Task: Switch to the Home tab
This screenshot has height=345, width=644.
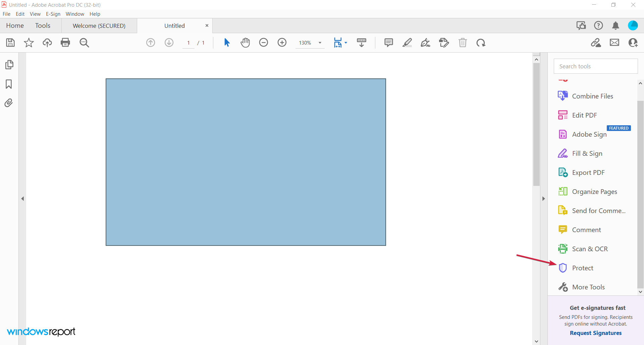Action: pyautogui.click(x=15, y=26)
